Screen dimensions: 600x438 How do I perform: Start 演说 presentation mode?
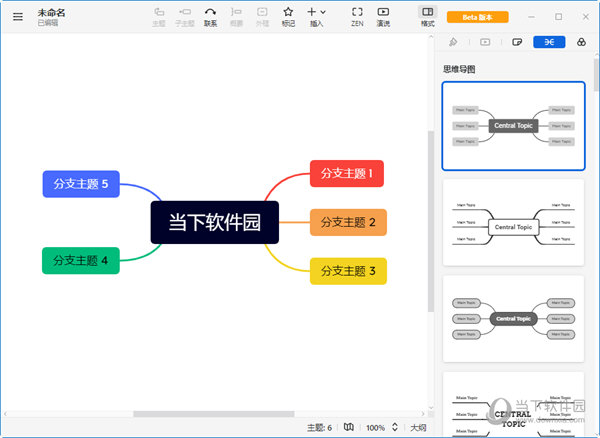click(x=383, y=16)
